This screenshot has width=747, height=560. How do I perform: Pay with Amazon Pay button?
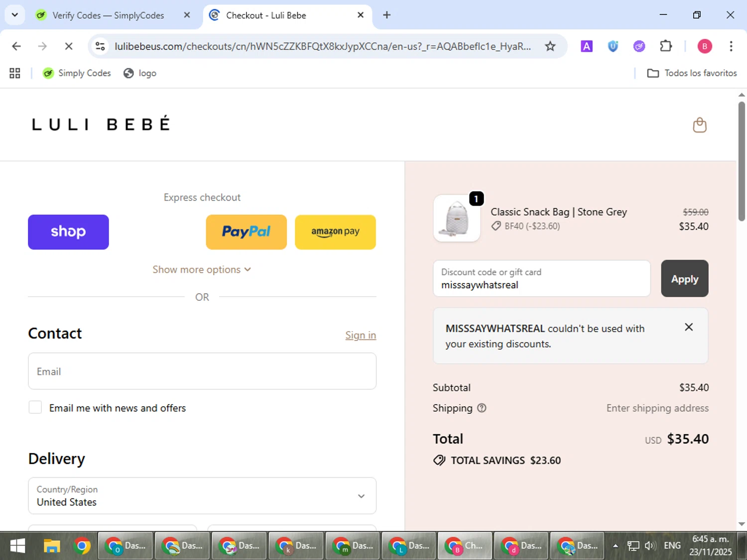[335, 232]
